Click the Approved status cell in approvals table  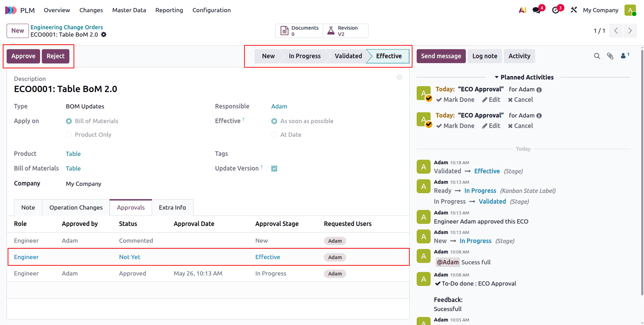132,274
